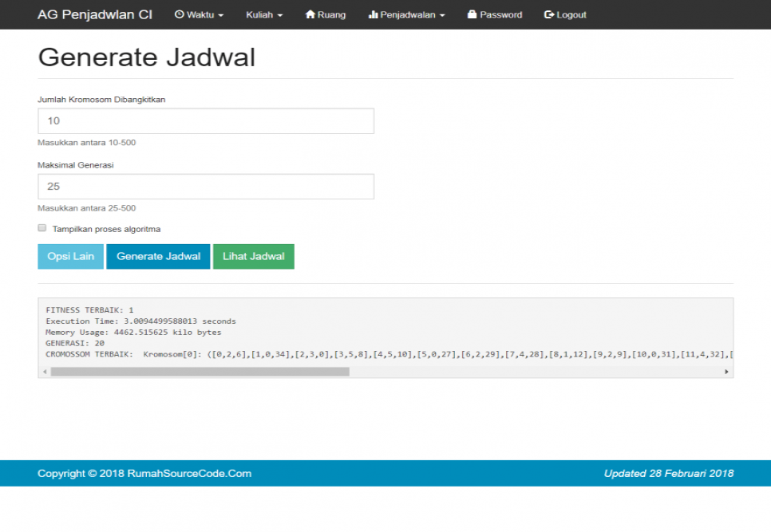Select the Logout menu item
Viewport: 771px width, 532px height.
click(571, 14)
